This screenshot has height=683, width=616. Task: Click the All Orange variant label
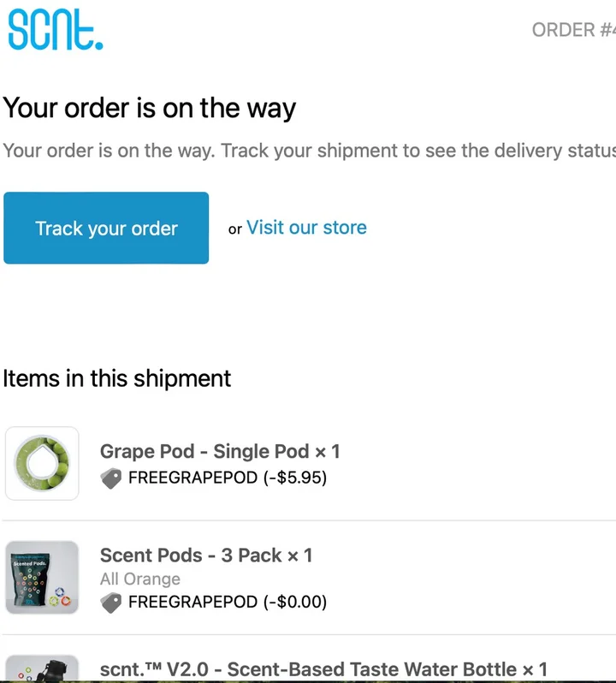point(140,579)
